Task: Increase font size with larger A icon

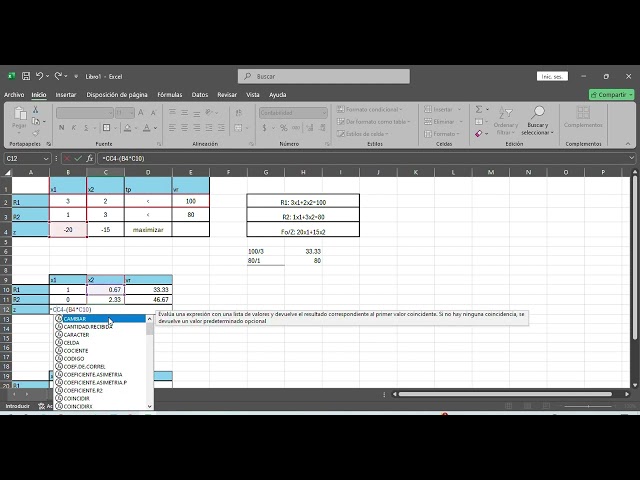Action: [141, 113]
